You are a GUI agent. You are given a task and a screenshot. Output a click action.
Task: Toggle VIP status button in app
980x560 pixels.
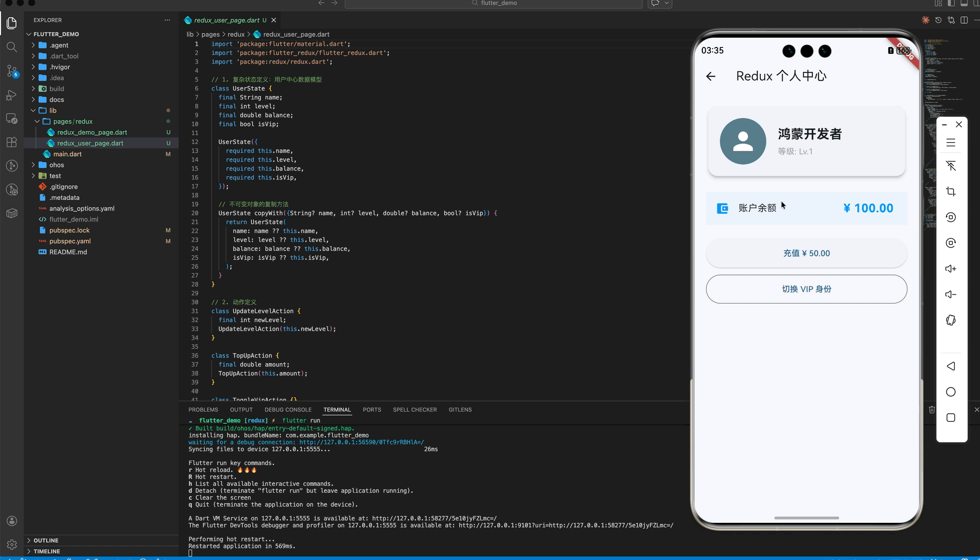point(806,289)
